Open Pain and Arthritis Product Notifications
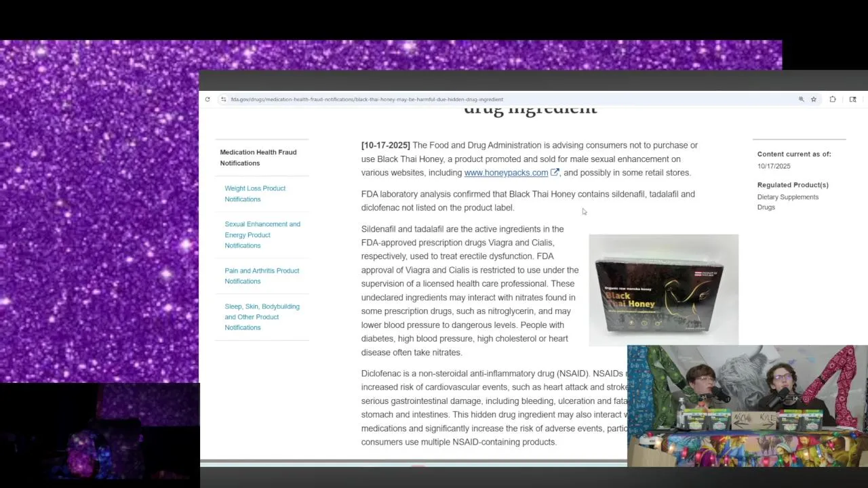Screen dimensions: 868x488 262,276
